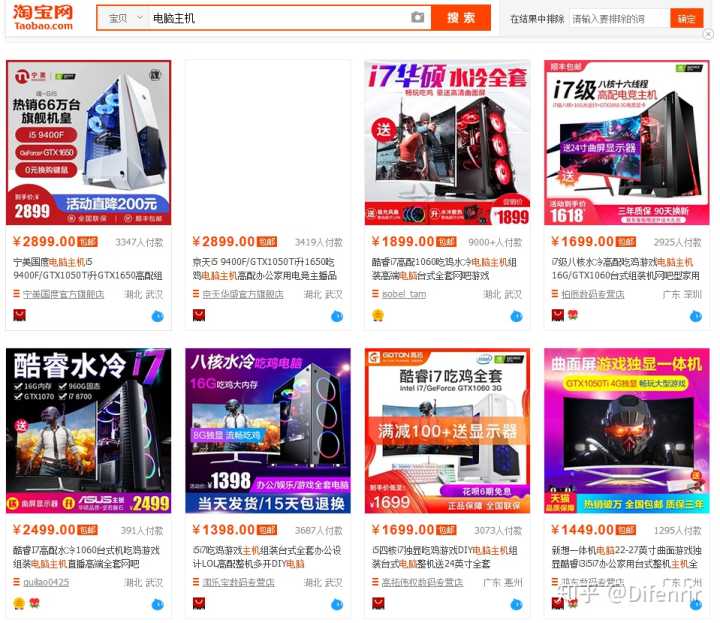Open product title starting 宁美国度电脑主机i5

[x=87, y=269]
